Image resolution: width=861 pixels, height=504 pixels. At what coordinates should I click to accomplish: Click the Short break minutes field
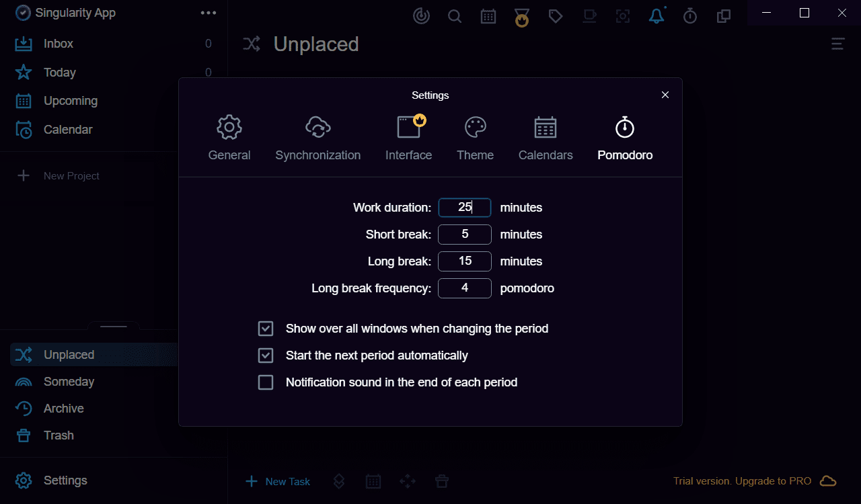click(x=465, y=235)
